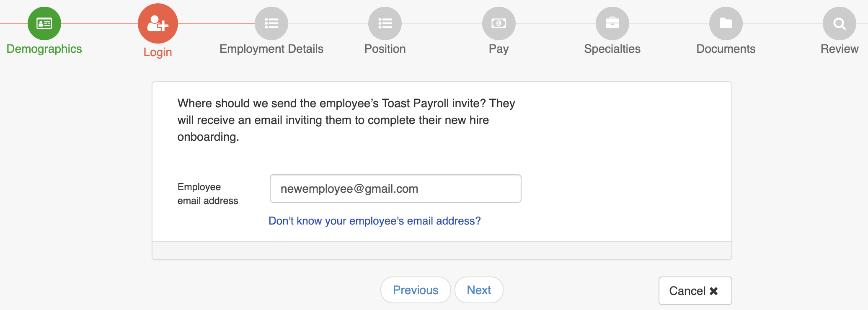This screenshot has height=310, width=868.
Task: Click the Pay dollar-bill icon
Action: 499,23
